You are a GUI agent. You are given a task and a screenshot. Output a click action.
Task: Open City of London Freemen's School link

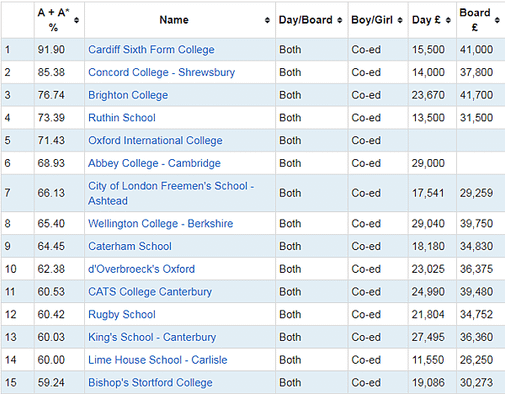tap(171, 193)
